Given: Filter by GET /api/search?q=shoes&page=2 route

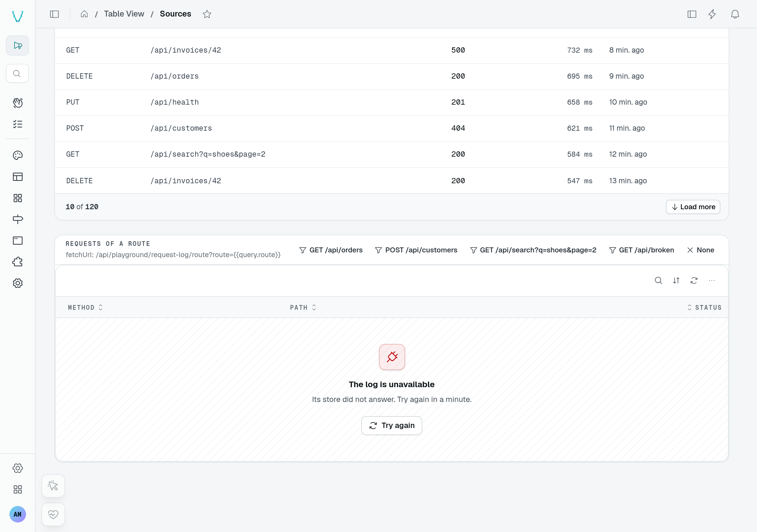Looking at the screenshot, I should (533, 250).
